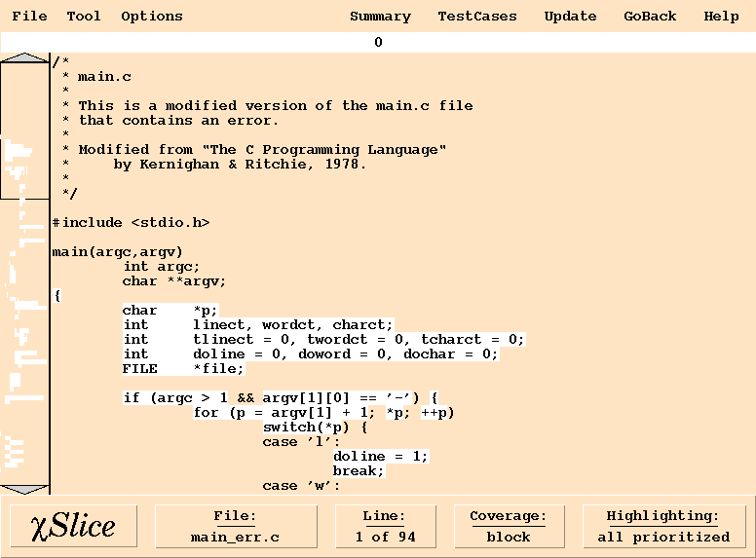Click the Coverage: block selector
The height and width of the screenshot is (558, 756).
(509, 526)
